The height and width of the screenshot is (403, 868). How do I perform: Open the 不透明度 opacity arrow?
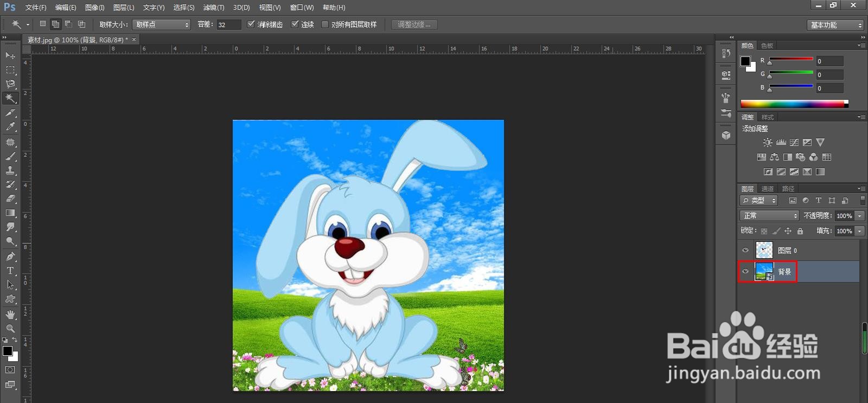[x=859, y=216]
